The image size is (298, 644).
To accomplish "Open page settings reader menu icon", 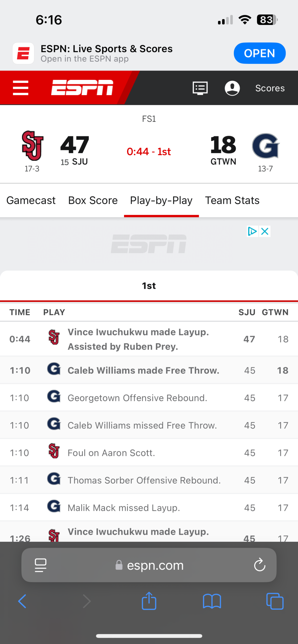I will (x=40, y=565).
